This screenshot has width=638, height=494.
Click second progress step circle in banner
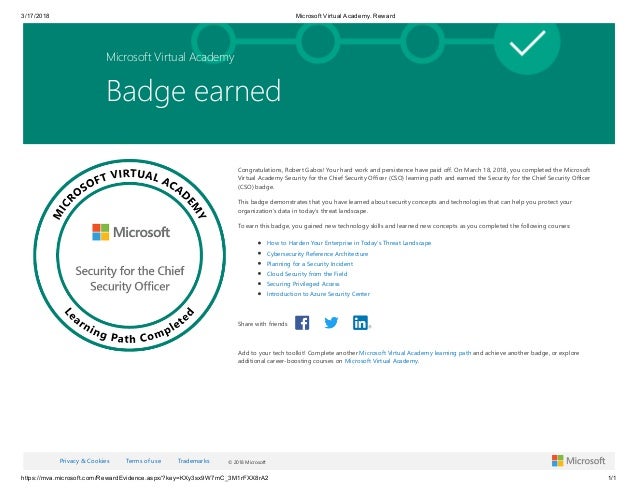point(317,41)
